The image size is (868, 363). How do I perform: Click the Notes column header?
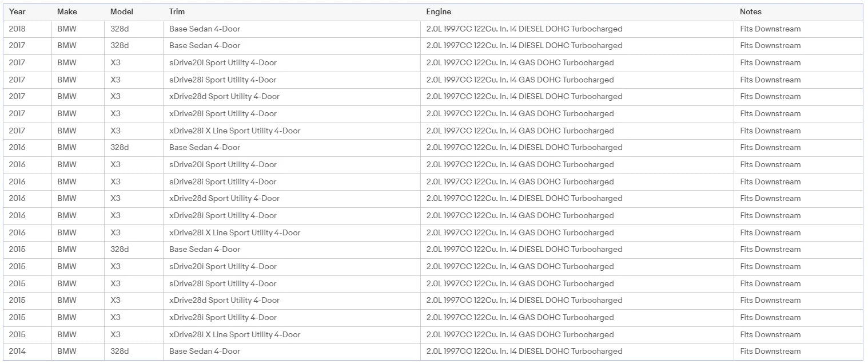[751, 11]
